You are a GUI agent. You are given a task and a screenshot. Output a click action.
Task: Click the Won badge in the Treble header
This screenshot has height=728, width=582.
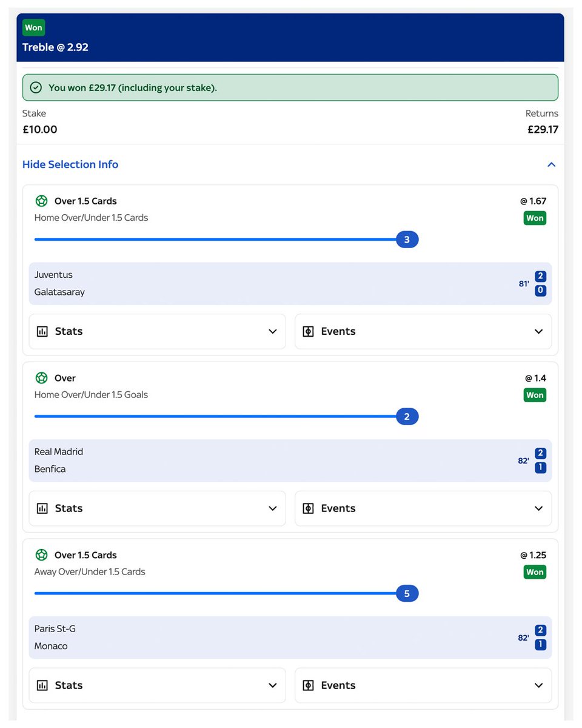pos(34,27)
